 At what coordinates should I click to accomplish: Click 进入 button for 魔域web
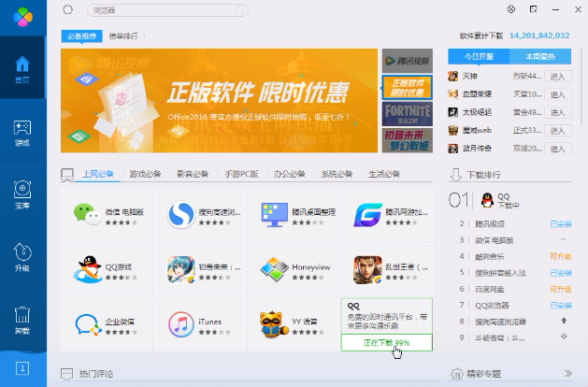pos(558,131)
